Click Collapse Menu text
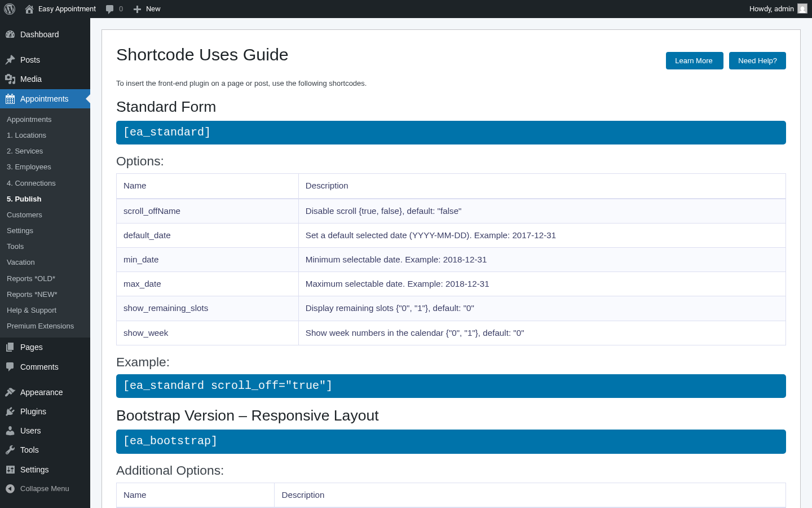 pyautogui.click(x=45, y=489)
